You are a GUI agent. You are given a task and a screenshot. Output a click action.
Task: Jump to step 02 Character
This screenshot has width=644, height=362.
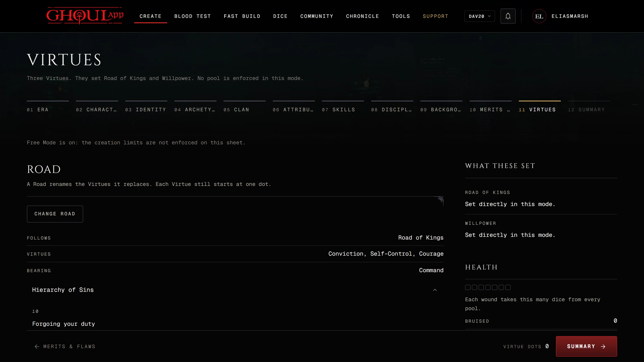97,107
